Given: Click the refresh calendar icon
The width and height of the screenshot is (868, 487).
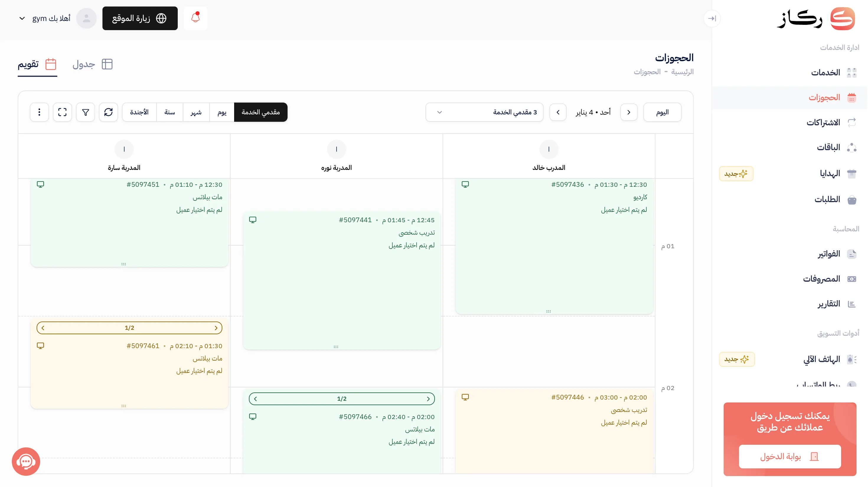Looking at the screenshot, I should pos(108,112).
